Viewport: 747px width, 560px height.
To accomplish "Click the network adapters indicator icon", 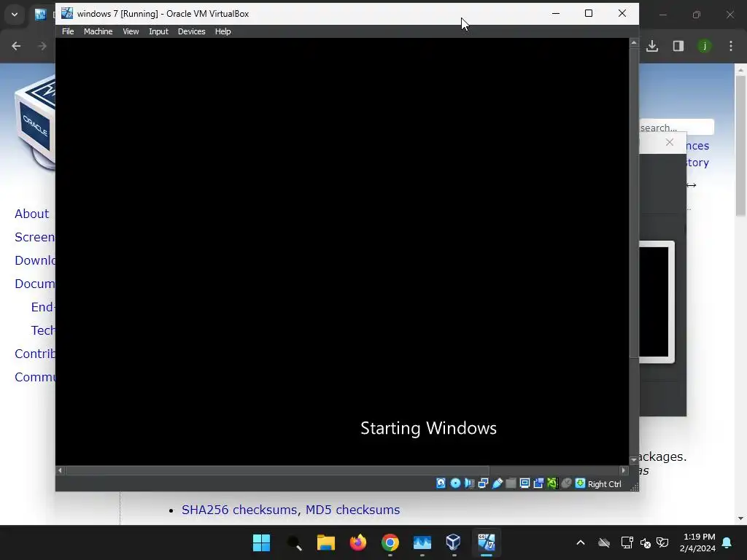I will coord(483,483).
